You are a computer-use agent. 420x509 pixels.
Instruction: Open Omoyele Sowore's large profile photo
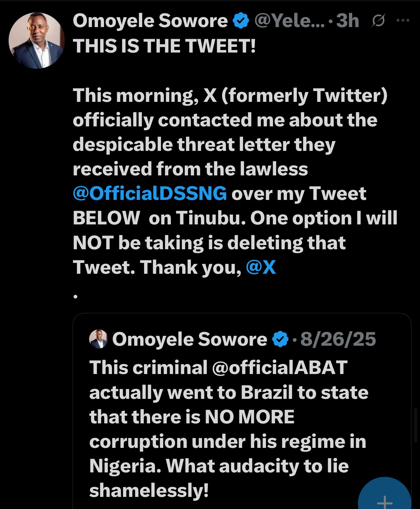37,41
